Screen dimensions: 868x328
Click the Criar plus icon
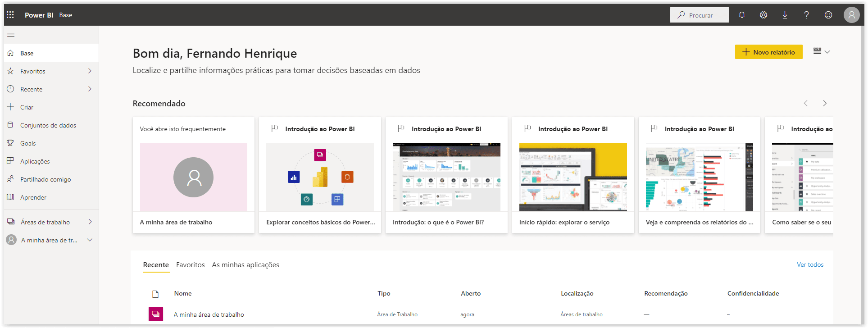[x=11, y=107]
